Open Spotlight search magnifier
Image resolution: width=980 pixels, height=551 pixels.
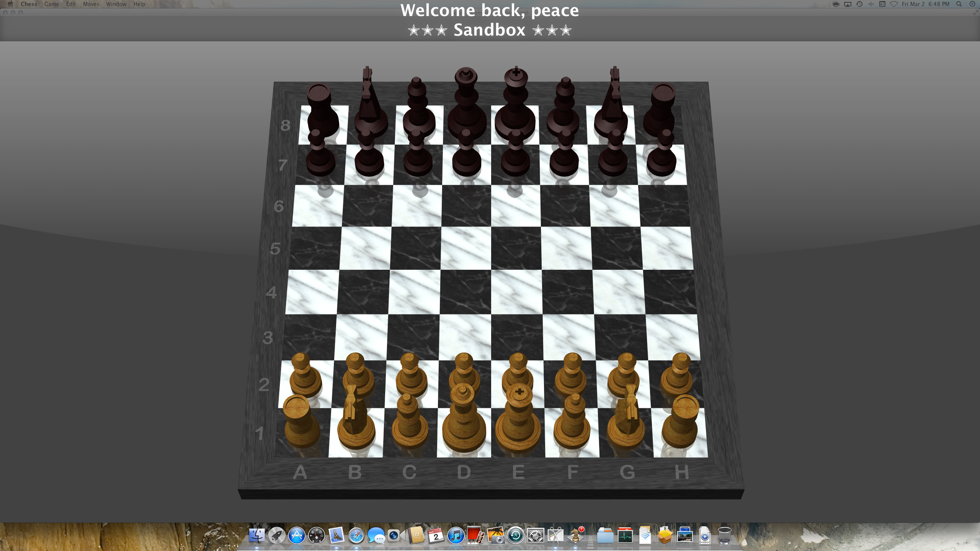959,4
